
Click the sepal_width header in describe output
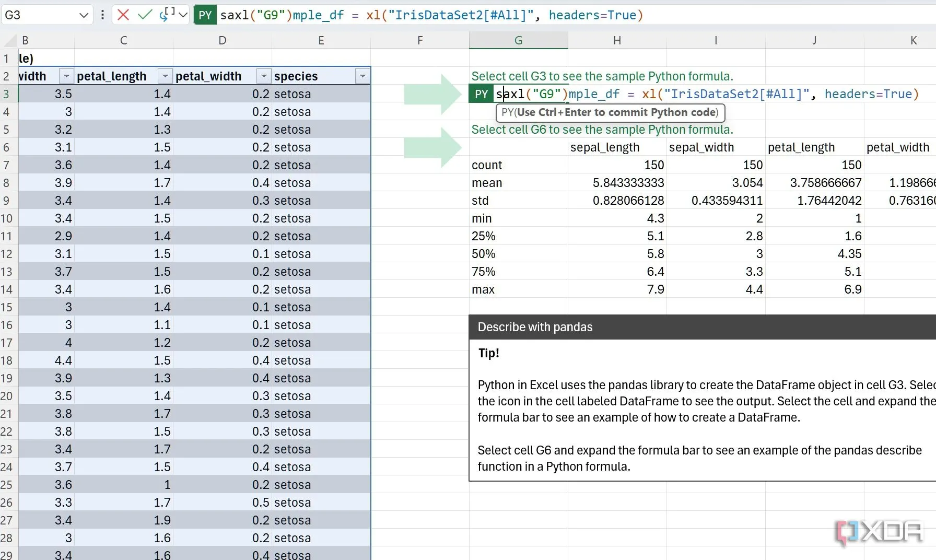[x=716, y=147]
